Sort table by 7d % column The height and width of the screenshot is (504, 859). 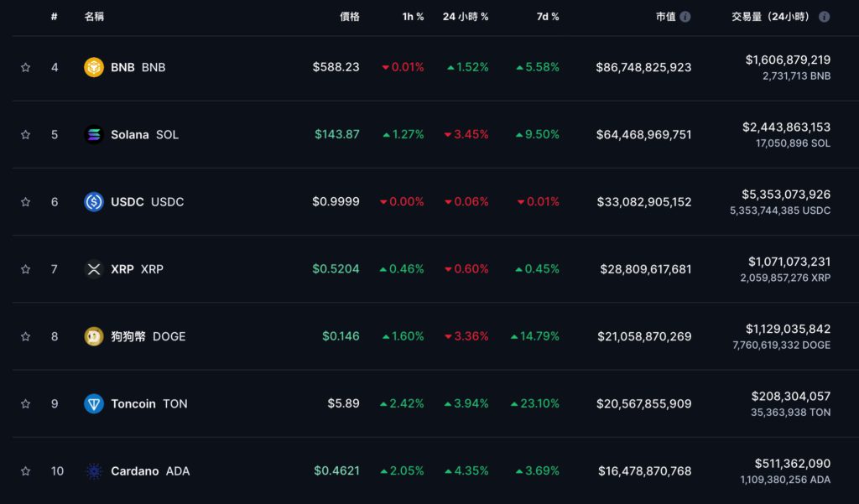tap(548, 17)
